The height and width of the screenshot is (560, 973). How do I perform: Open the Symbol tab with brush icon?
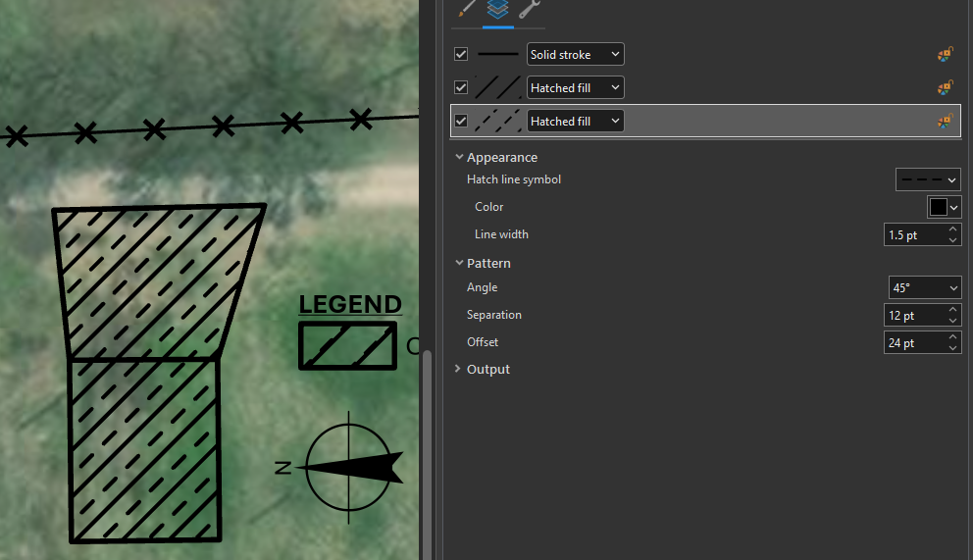coord(467,9)
